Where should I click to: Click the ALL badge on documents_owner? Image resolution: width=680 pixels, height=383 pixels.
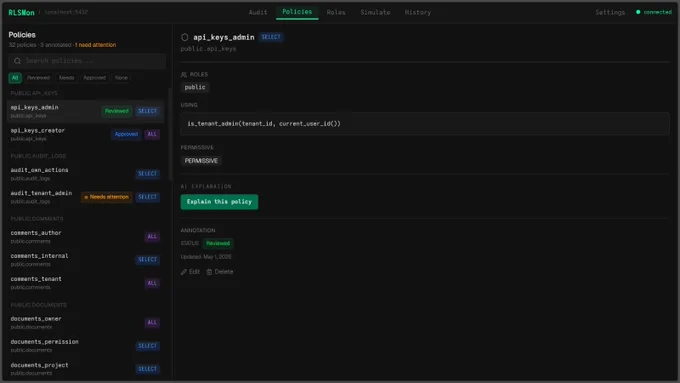152,322
